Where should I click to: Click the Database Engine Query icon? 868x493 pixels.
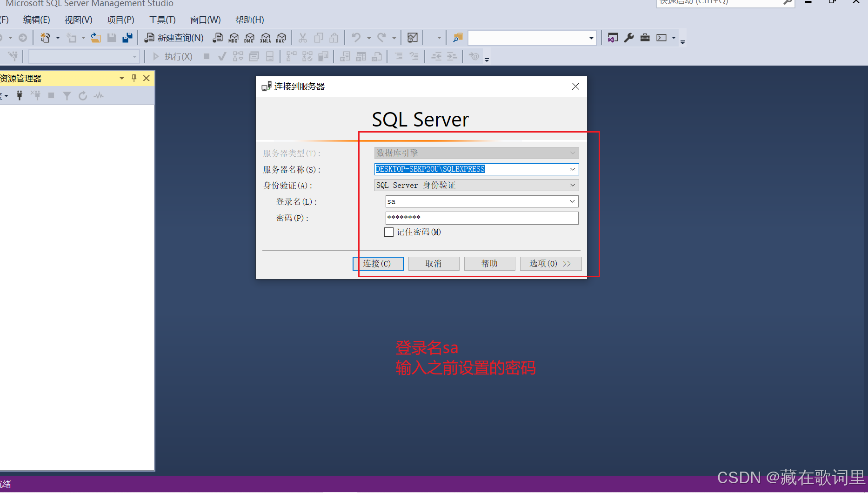tap(218, 38)
